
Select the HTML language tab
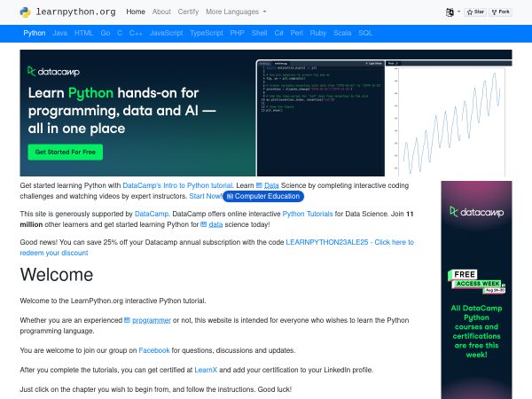tap(83, 34)
